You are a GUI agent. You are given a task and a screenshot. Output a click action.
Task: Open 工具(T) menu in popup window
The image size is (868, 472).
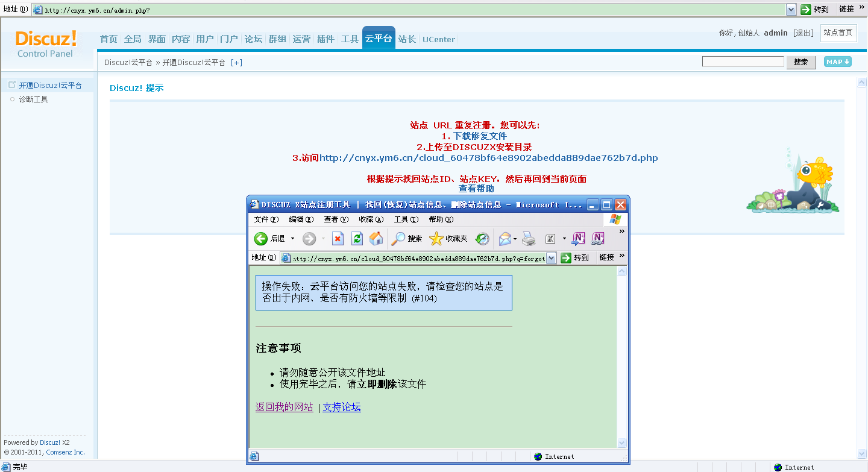coord(406,219)
